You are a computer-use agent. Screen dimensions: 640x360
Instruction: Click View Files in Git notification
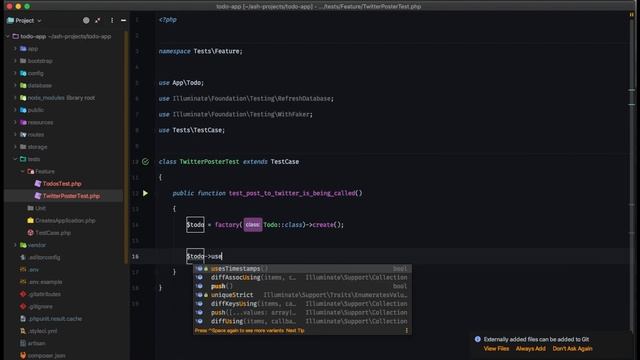(496, 349)
